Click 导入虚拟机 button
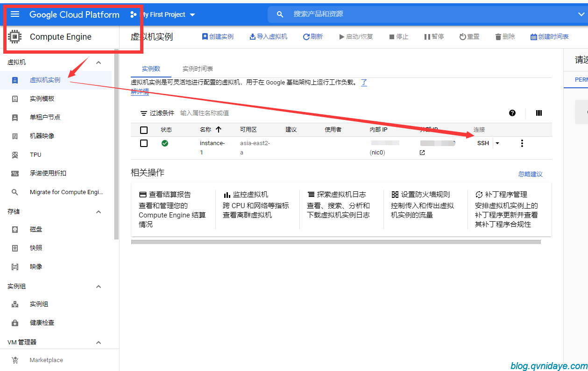Viewport: 588px width, 371px height. [x=268, y=36]
